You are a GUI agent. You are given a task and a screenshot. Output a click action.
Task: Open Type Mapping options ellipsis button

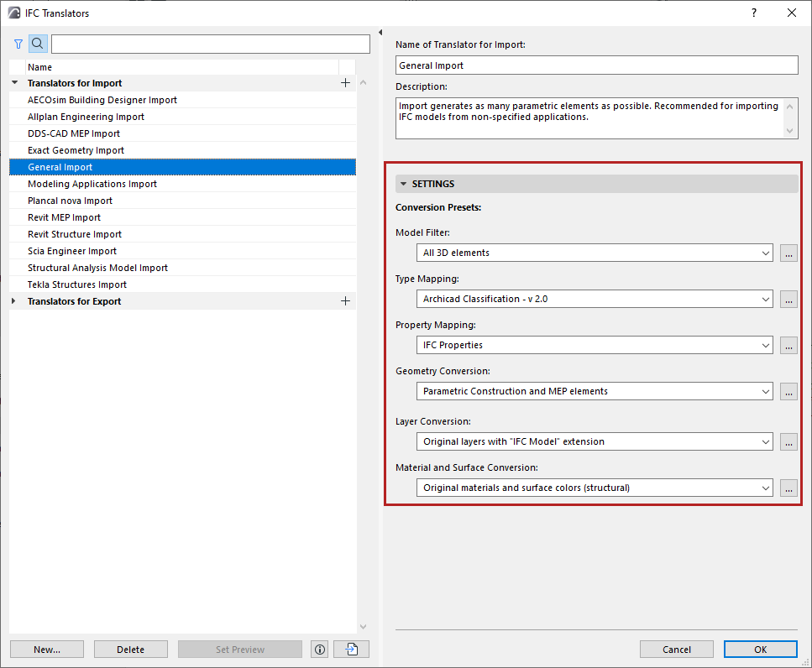tap(788, 299)
